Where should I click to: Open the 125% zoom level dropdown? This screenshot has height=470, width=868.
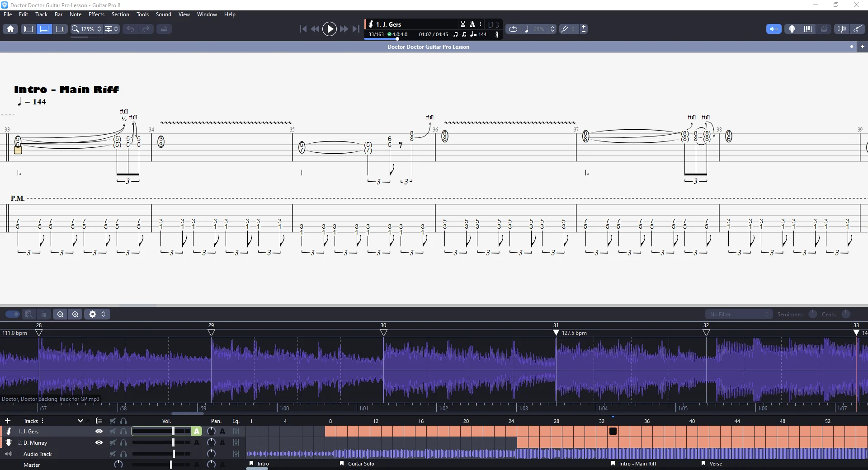91,29
